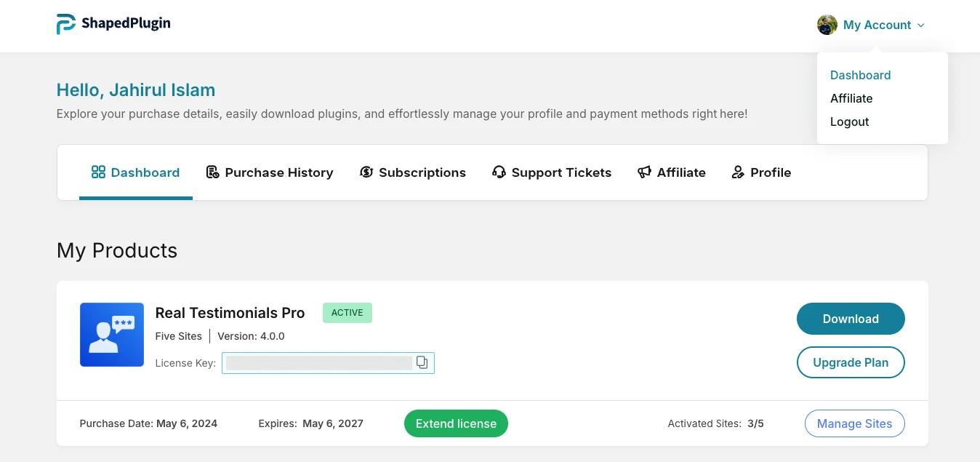Download the Real Testimonials Pro plugin
Viewport: 980px width, 462px height.
tap(851, 319)
